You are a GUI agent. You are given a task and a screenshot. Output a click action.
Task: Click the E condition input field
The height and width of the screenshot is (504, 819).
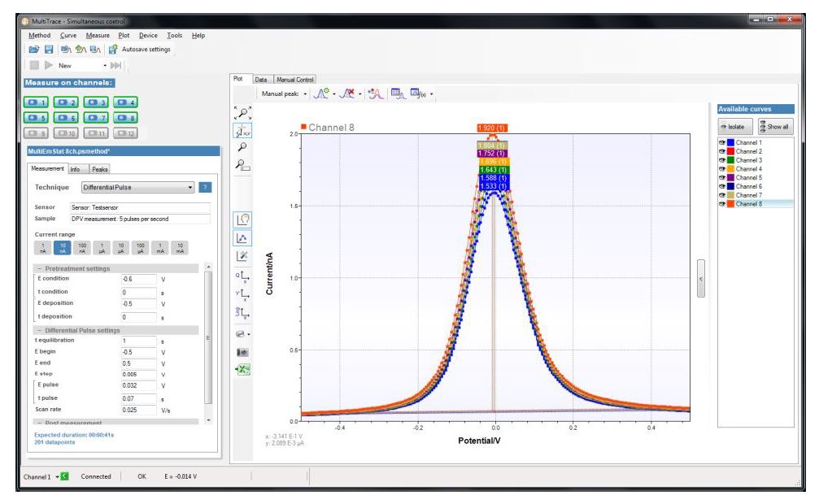(x=138, y=279)
